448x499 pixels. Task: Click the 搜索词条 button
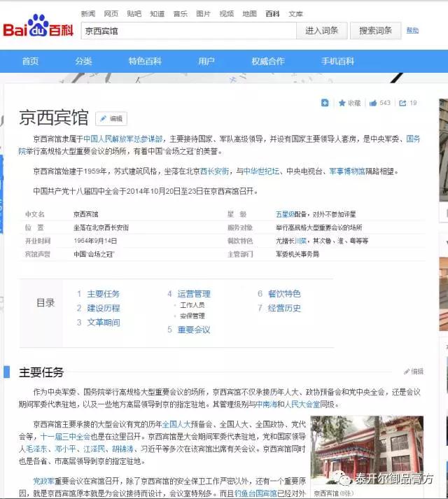(x=375, y=31)
